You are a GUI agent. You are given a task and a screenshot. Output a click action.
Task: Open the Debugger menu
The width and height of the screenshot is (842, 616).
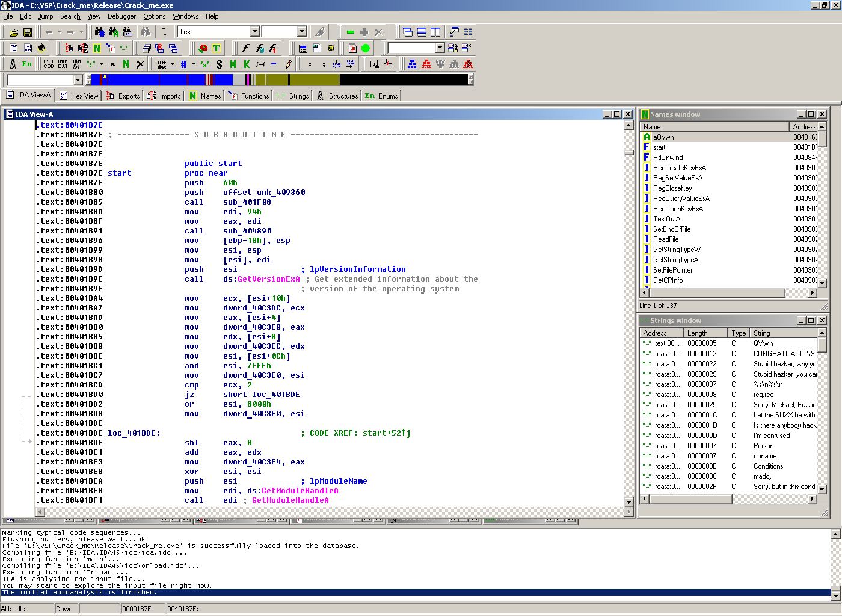point(121,16)
